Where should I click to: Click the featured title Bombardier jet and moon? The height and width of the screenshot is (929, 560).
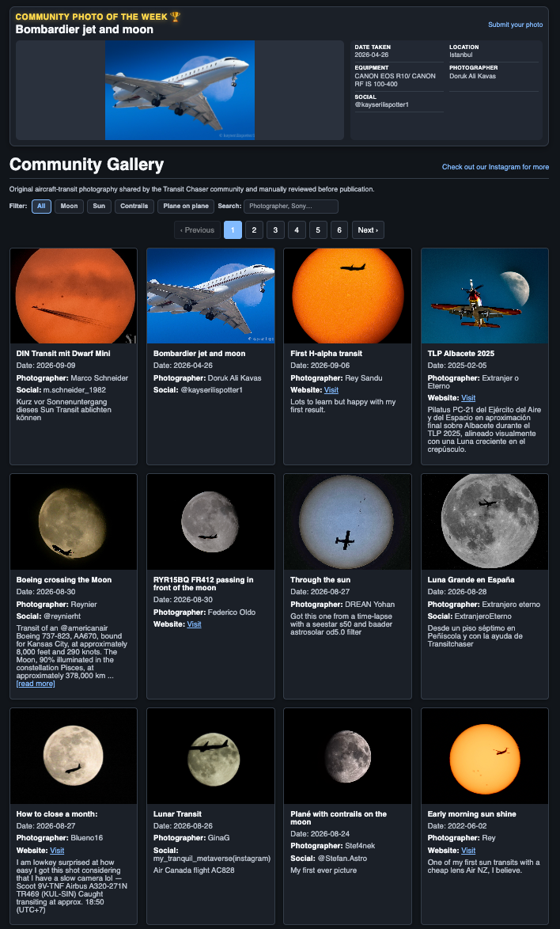point(84,29)
